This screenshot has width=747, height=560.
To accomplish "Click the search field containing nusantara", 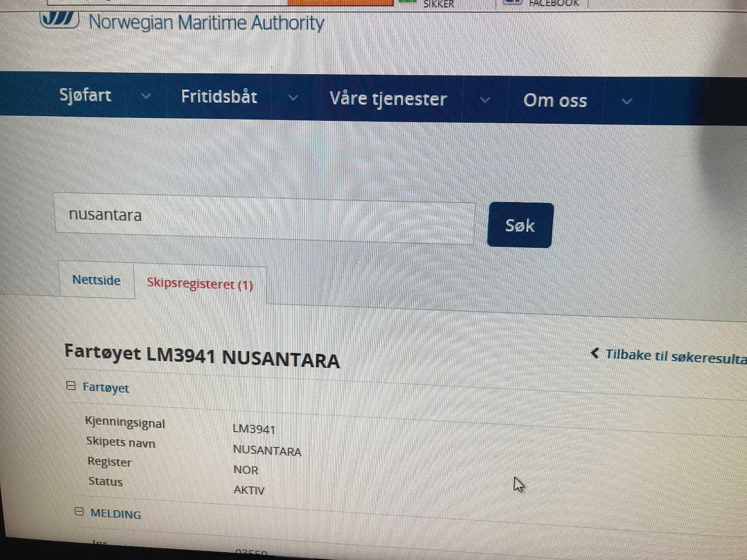I will point(265,218).
